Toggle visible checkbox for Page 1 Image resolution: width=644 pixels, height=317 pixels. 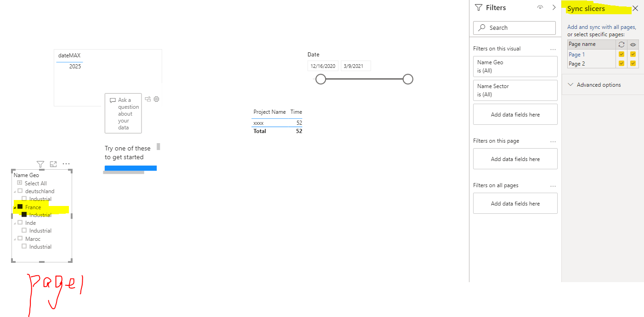click(x=633, y=54)
